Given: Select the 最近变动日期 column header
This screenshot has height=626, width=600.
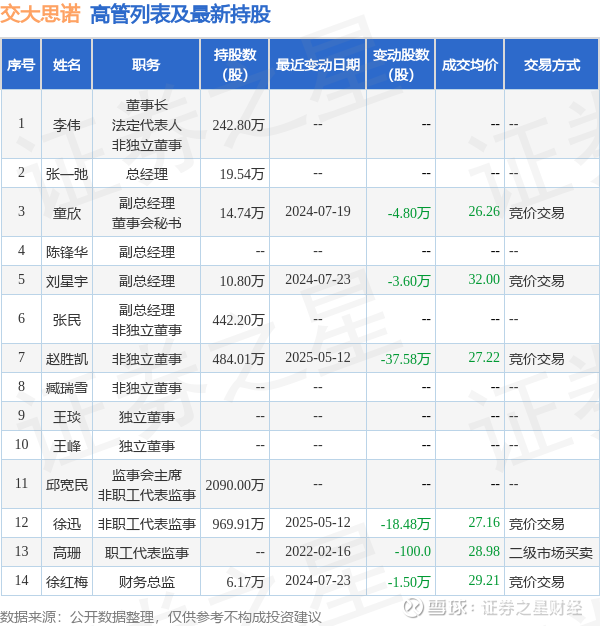Looking at the screenshot, I should (318, 64).
